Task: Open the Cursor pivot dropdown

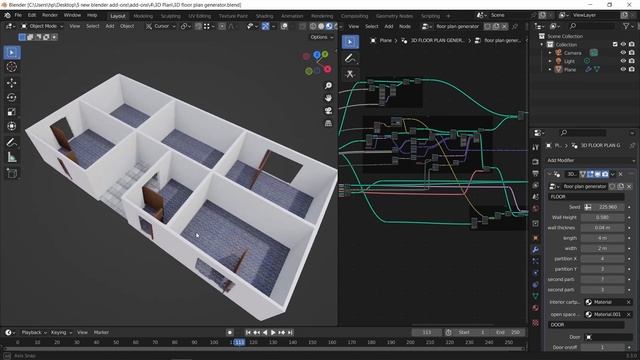Action: pyautogui.click(x=161, y=26)
